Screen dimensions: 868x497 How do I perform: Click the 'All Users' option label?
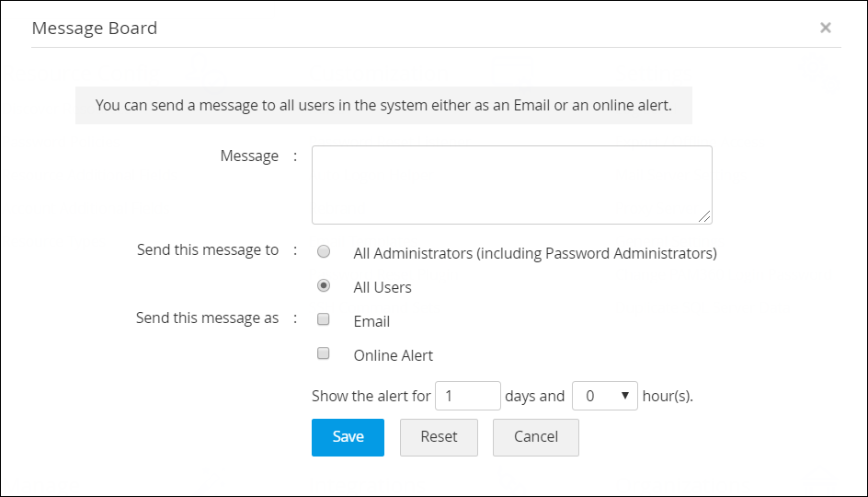point(383,287)
